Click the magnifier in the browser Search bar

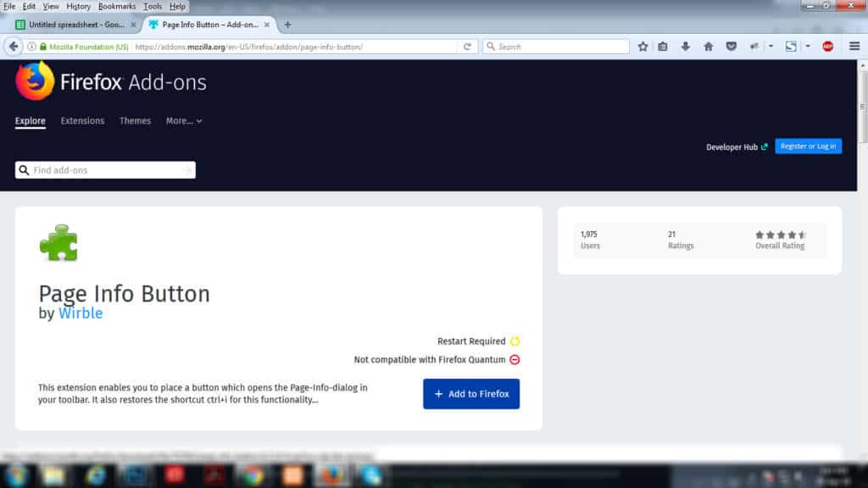(491, 47)
